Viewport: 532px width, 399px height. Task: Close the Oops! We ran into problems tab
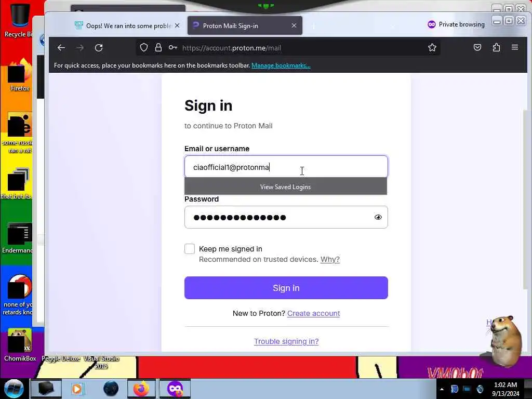[x=177, y=26]
